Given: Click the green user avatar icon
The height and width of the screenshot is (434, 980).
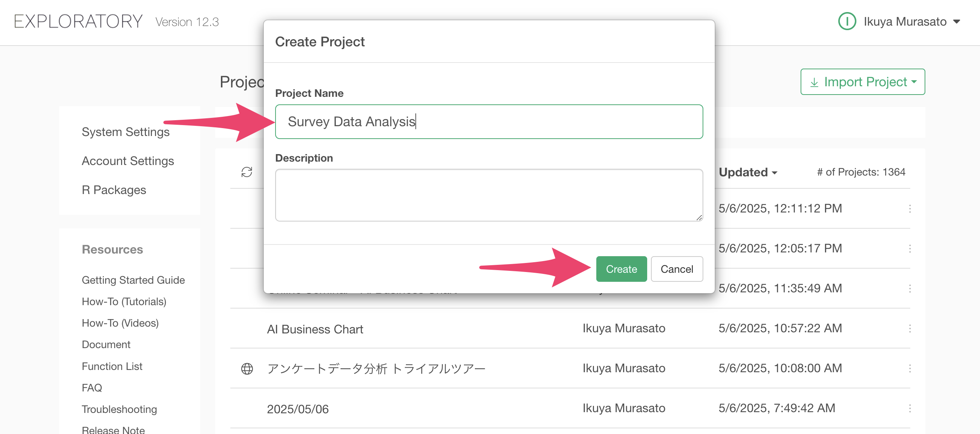Looking at the screenshot, I should [x=847, y=22].
